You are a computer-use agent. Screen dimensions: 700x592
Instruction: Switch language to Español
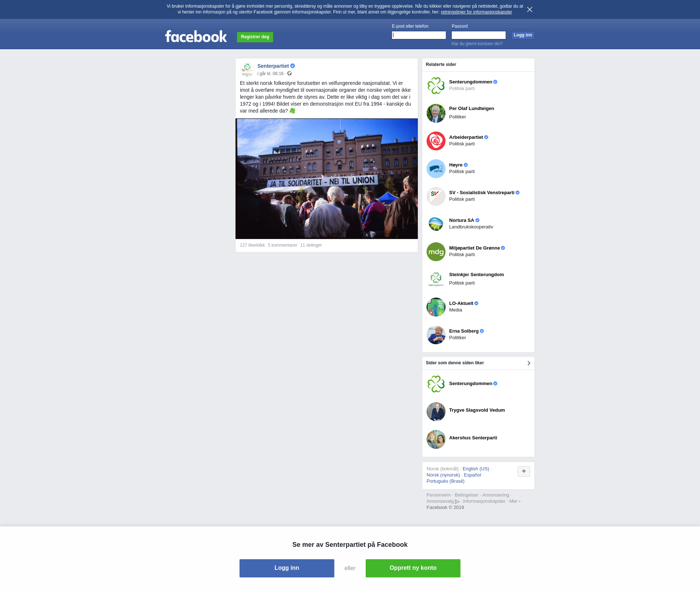pyautogui.click(x=472, y=475)
